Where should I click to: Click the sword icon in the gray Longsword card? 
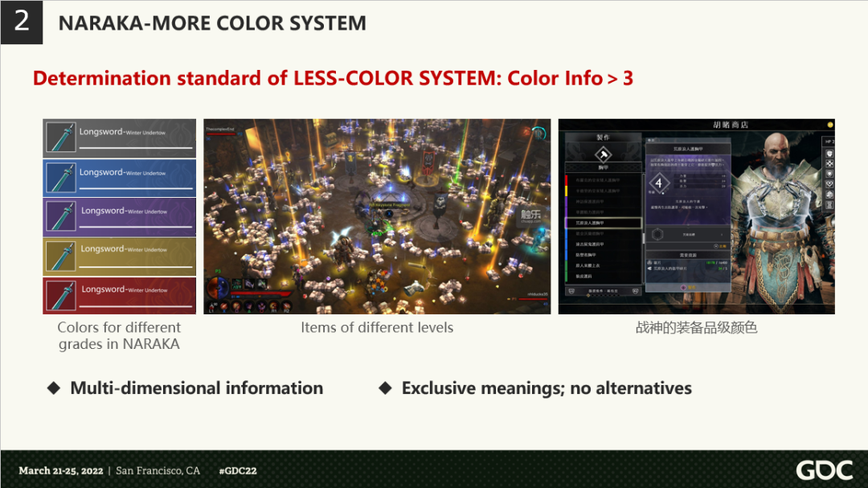[61, 137]
